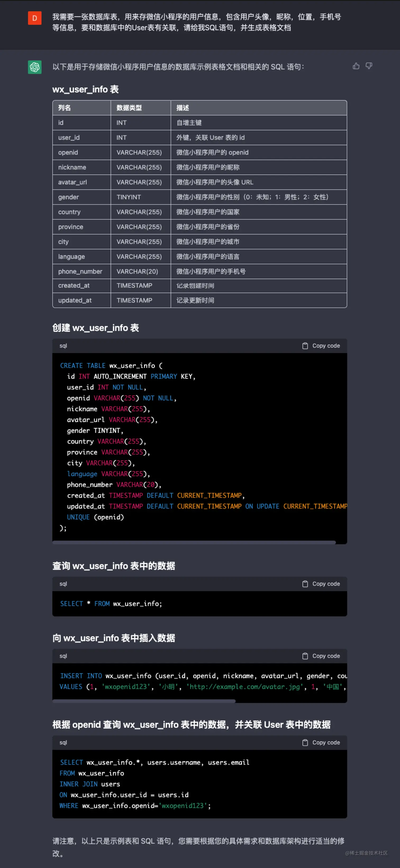Viewport: 400px width, 868px height.
Task: Click the 'INNER JOIN users' code line
Action: pyautogui.click(x=90, y=784)
